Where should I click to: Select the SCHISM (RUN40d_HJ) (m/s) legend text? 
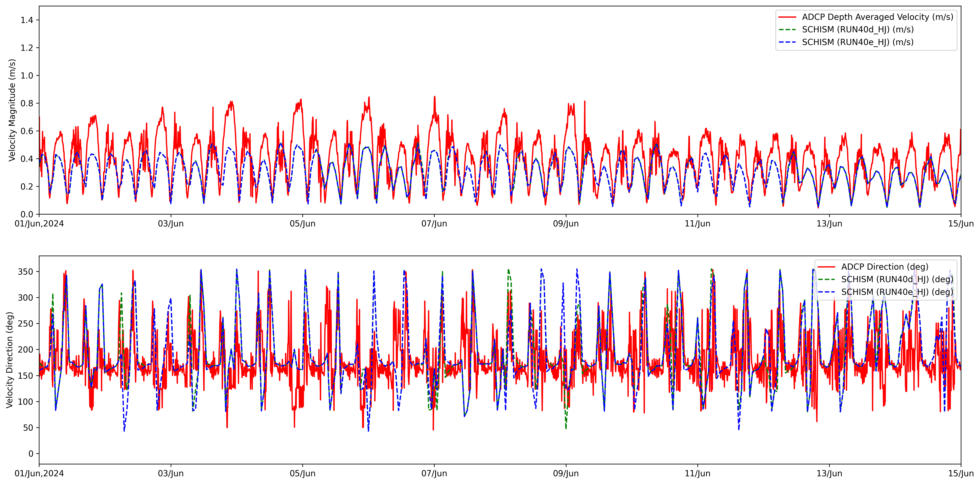857,30
